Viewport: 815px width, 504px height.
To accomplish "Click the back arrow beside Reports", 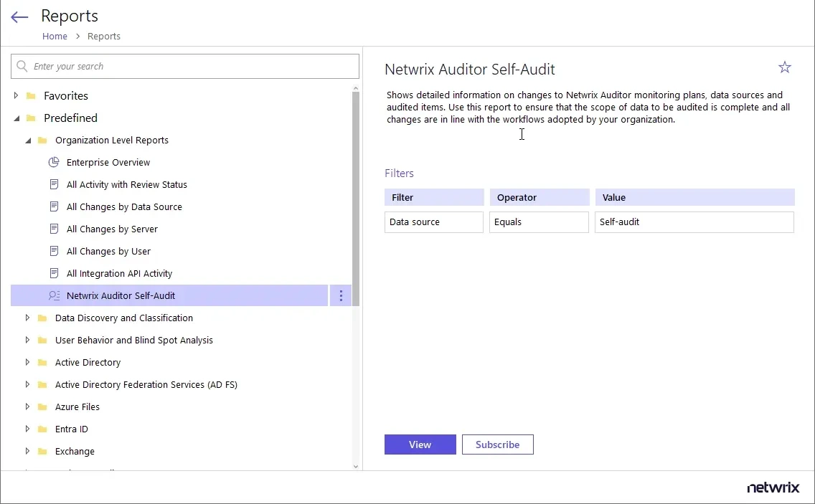I will pyautogui.click(x=19, y=17).
